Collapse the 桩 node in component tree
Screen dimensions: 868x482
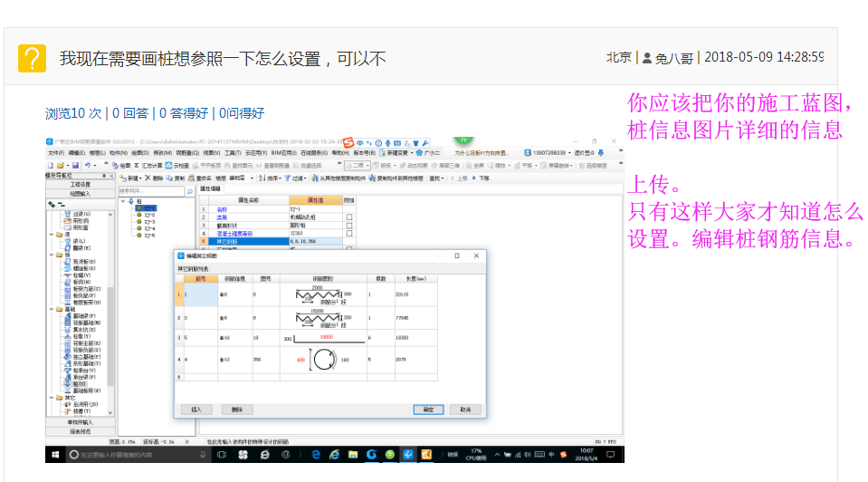(123, 201)
